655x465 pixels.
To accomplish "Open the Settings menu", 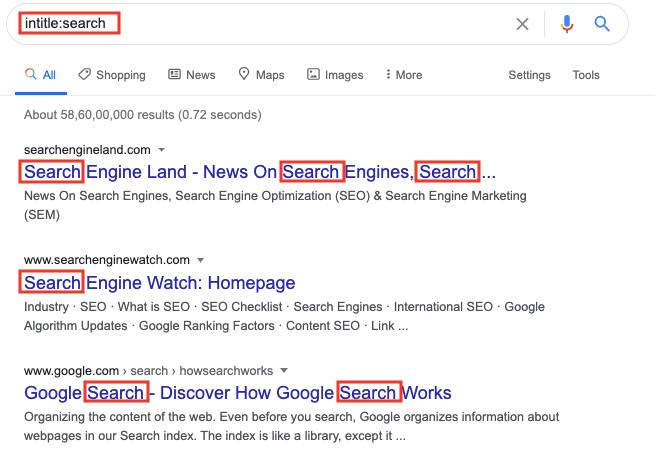I will tap(529, 75).
